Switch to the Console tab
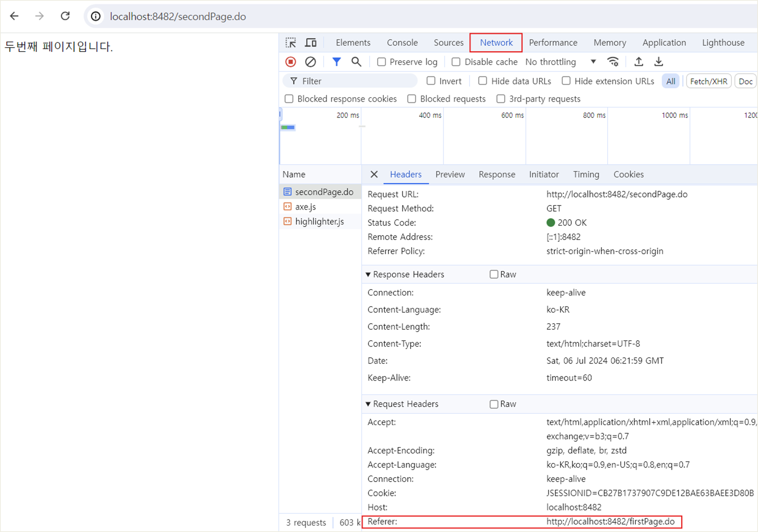Image resolution: width=758 pixels, height=532 pixels. point(402,43)
